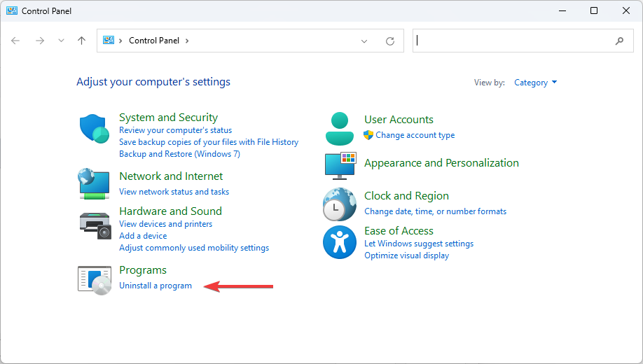643x364 pixels.
Task: Click Change date, time, or number formats
Action: point(436,211)
